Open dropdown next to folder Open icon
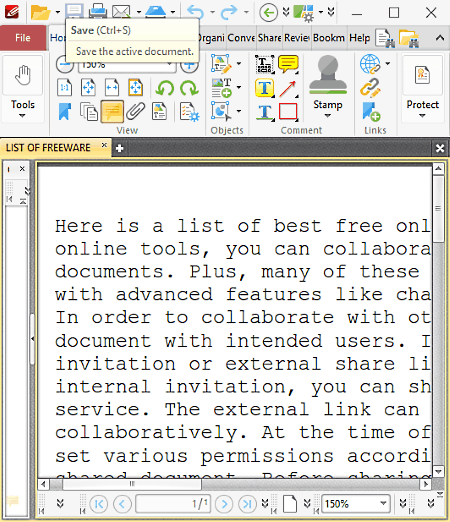Image resolution: width=450 pixels, height=522 pixels. coord(58,12)
